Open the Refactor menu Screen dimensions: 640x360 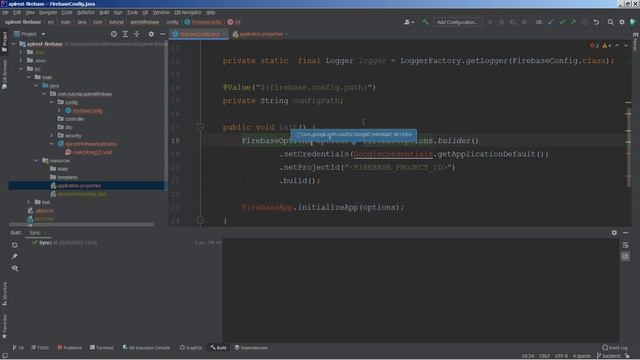click(85, 13)
